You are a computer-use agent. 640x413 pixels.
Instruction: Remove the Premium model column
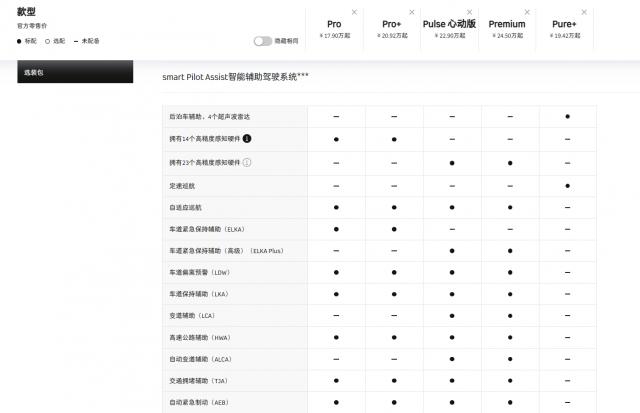527,12
